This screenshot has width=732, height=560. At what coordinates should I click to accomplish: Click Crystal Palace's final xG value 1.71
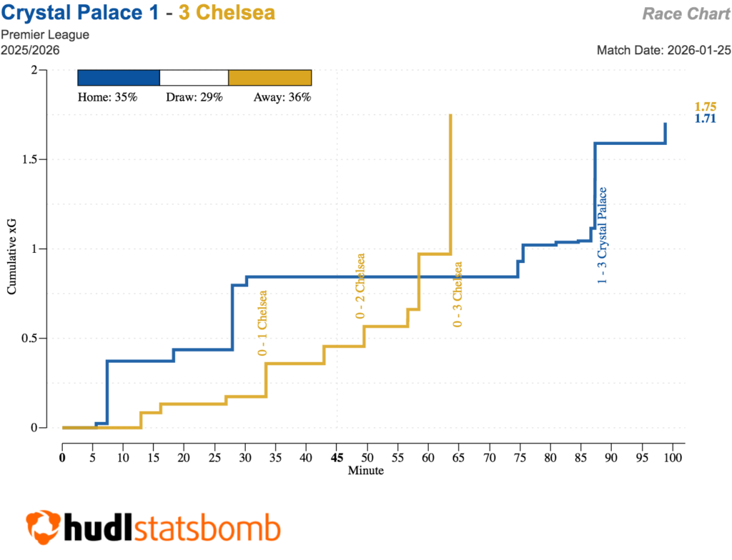click(x=705, y=119)
